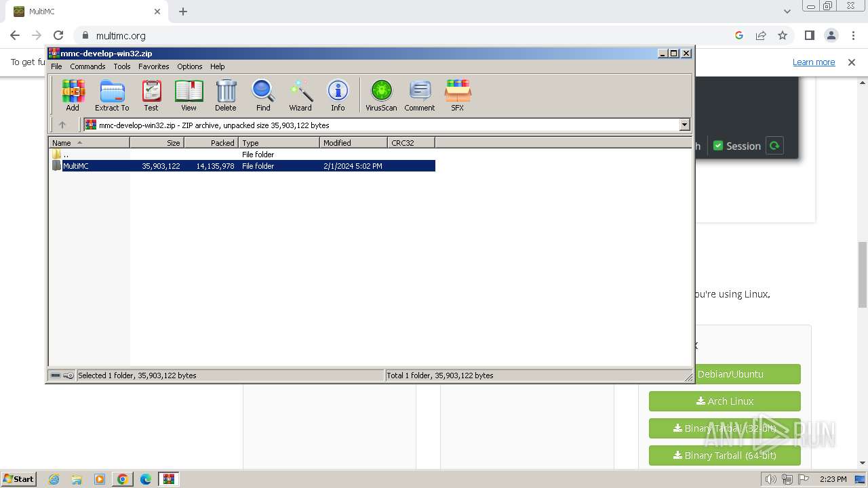Open the Commands menu
This screenshot has height=488, width=868.
coord(87,66)
